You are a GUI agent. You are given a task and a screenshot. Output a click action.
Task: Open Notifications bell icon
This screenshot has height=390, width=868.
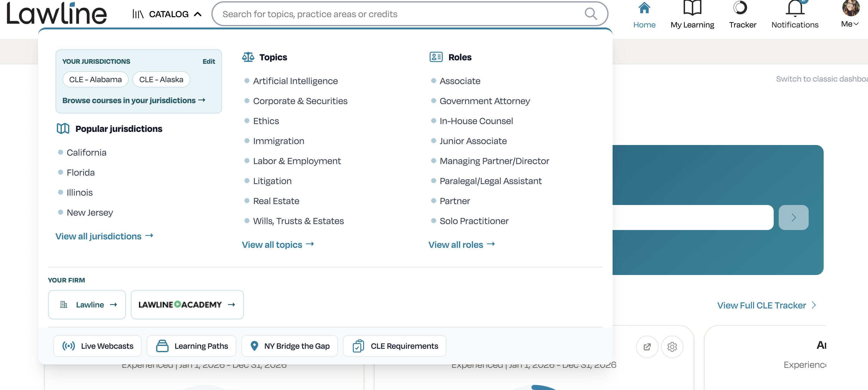coord(795,8)
